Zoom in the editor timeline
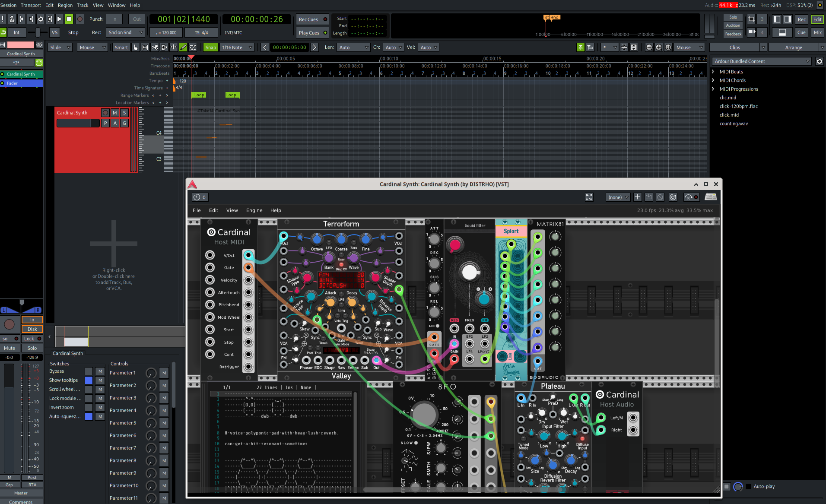 tap(659, 48)
